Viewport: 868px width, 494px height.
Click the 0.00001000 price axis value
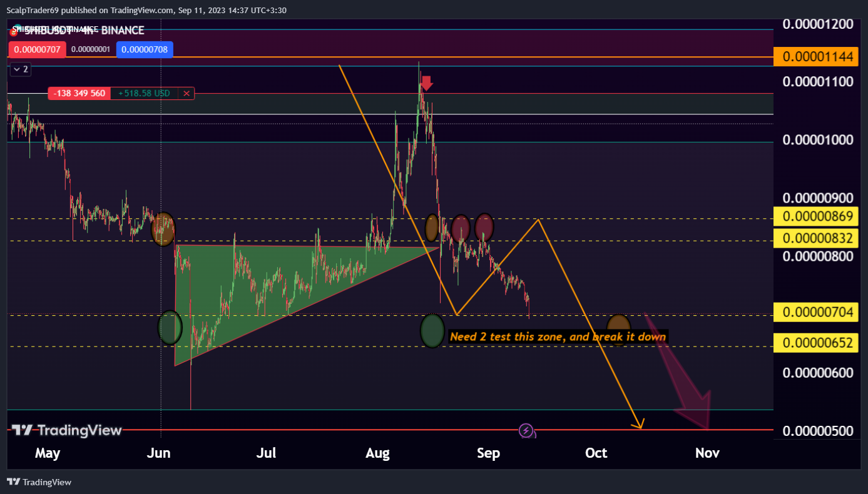(818, 139)
